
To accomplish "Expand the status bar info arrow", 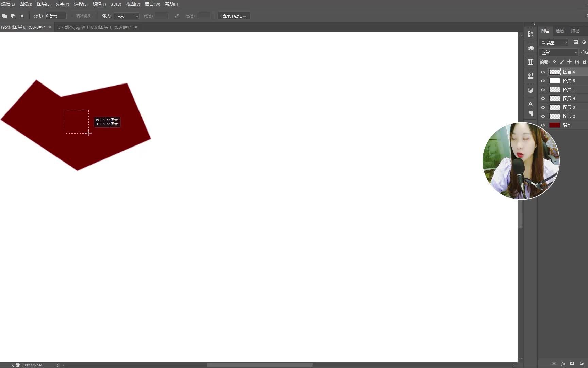I will click(x=57, y=365).
